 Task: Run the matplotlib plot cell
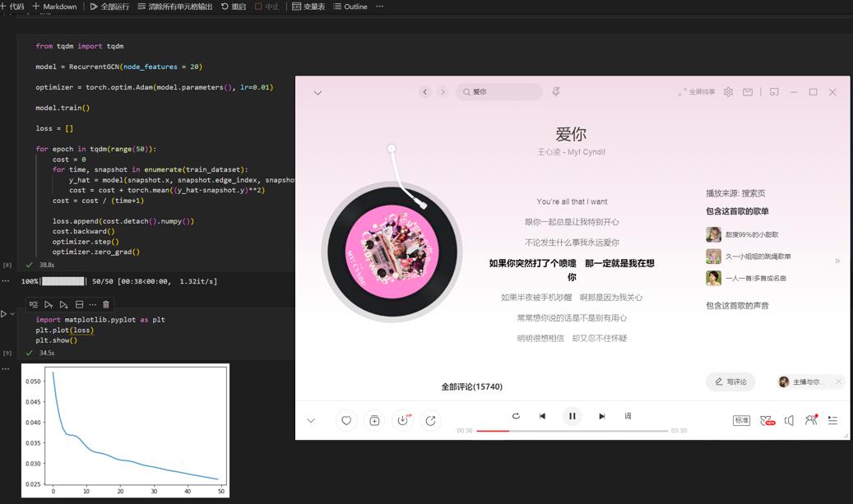pyautogui.click(x=4, y=314)
